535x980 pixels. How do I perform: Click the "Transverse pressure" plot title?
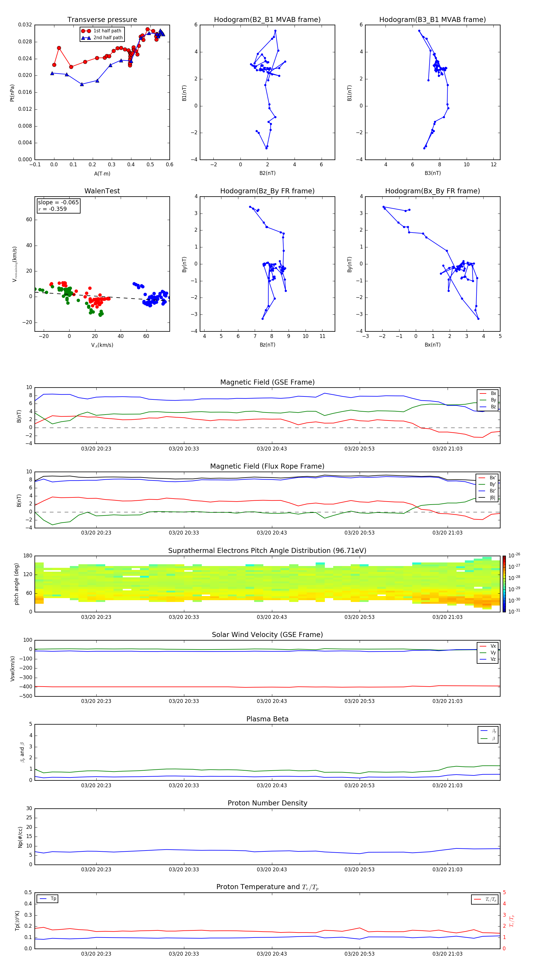[x=102, y=19]
